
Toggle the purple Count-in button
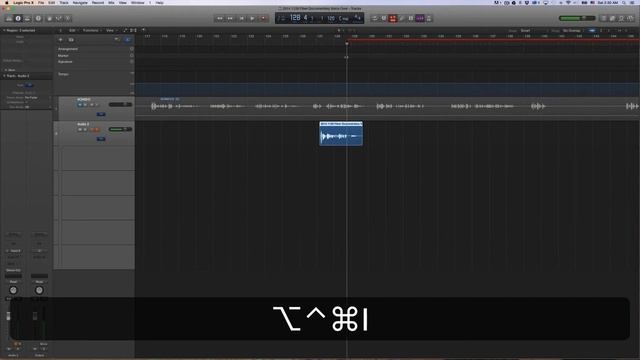pos(420,18)
